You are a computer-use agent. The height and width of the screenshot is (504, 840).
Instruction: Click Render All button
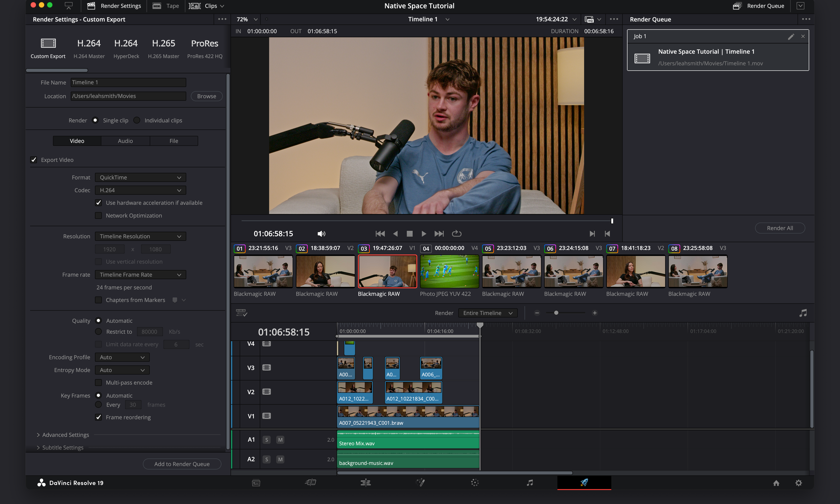tap(780, 228)
